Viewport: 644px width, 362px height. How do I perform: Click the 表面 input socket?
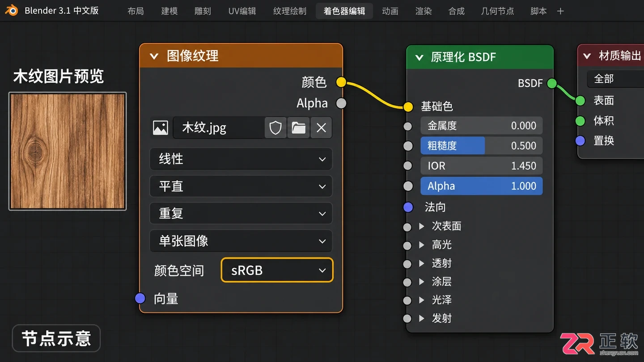pos(580,101)
